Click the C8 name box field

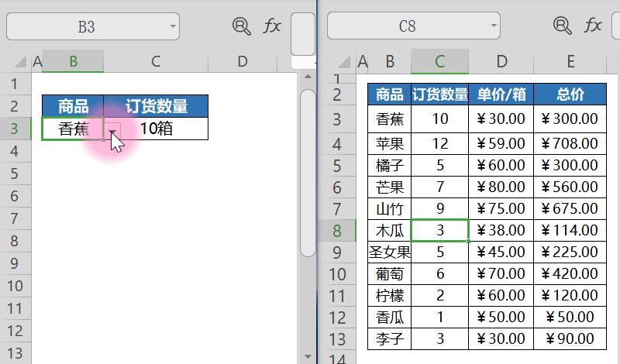tap(414, 26)
